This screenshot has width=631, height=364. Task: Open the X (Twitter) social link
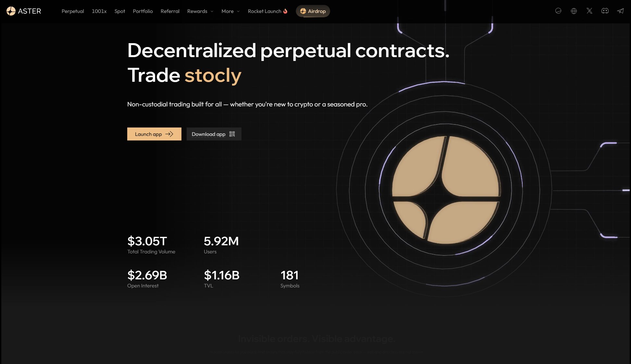tap(589, 11)
